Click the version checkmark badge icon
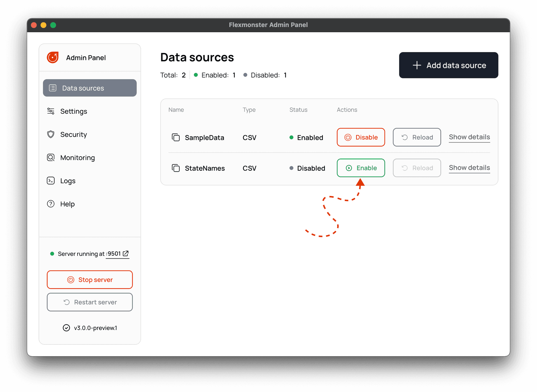This screenshot has width=537, height=392. click(x=66, y=328)
